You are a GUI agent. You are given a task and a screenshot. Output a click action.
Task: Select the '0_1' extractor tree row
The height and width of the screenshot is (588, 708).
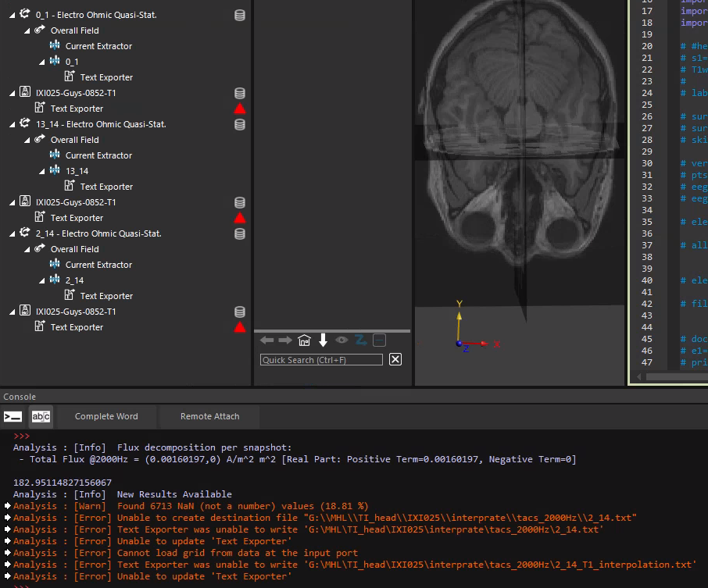coord(72,62)
